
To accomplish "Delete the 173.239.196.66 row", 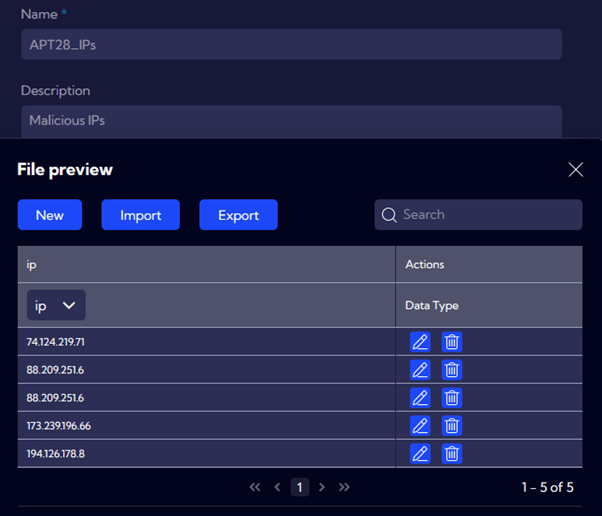I will point(452,426).
